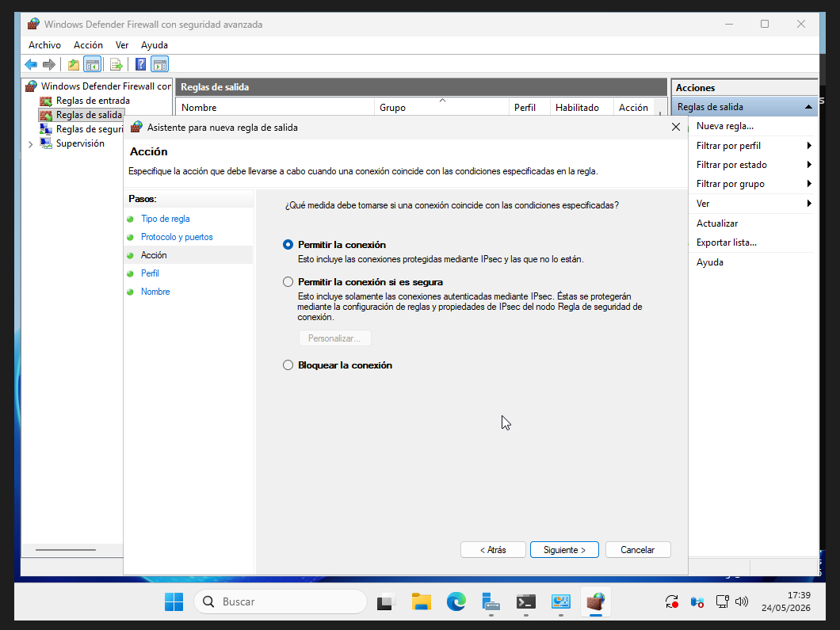Expand Filtrar por estado submenu
The height and width of the screenshot is (630, 840).
(x=752, y=165)
